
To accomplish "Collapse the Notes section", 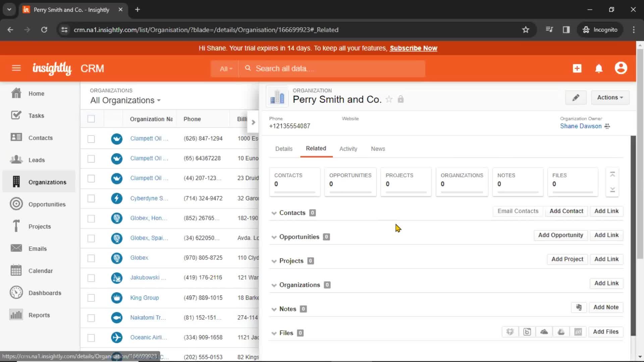I will (x=274, y=309).
